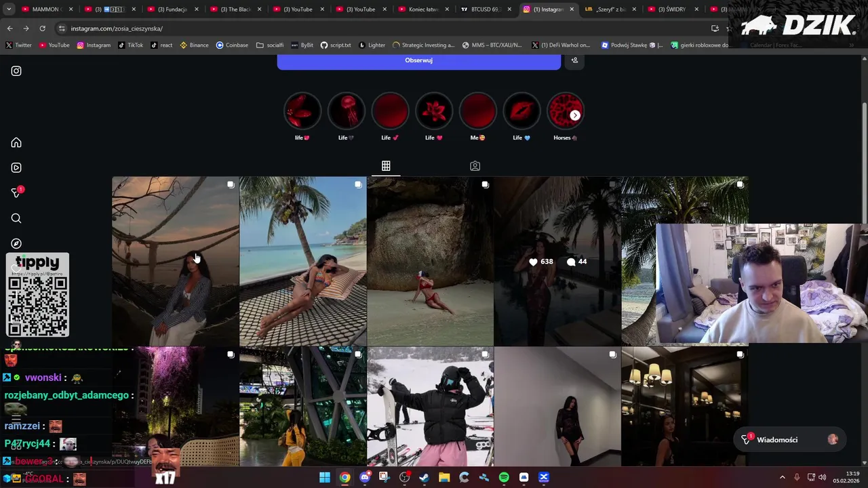Open post showing 638 likes
868x488 pixels.
coord(557,261)
